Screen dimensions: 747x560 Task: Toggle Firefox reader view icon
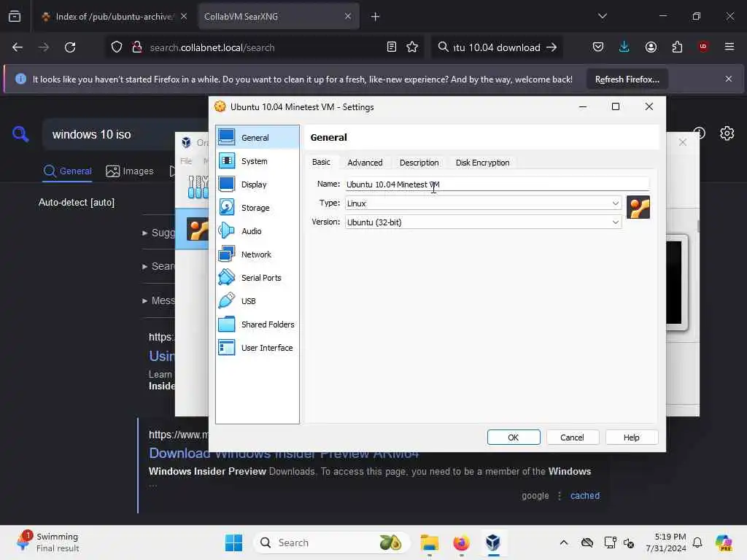[392, 47]
